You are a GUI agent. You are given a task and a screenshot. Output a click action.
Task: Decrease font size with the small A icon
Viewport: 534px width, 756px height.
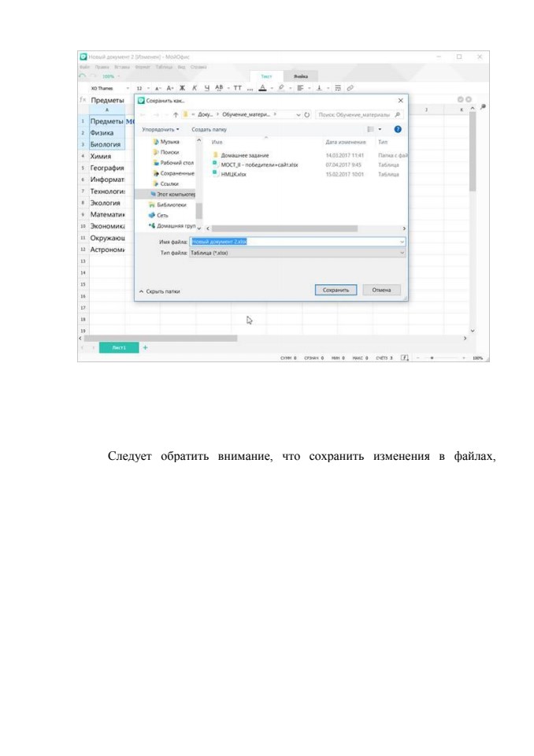pyautogui.click(x=158, y=88)
